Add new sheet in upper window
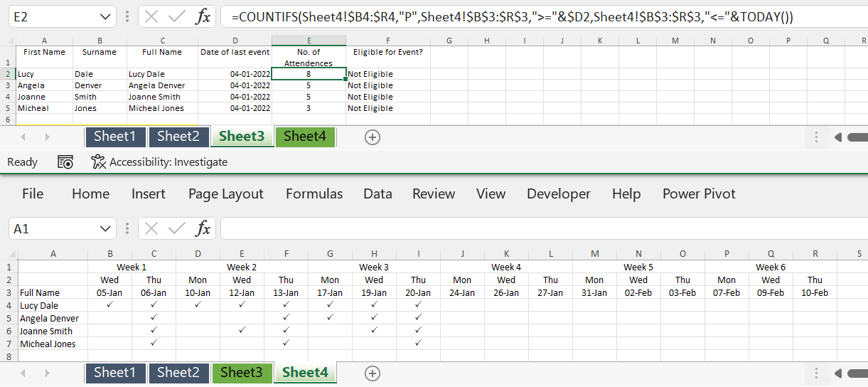Viewport: 868px width, 387px height. pyautogui.click(x=373, y=137)
